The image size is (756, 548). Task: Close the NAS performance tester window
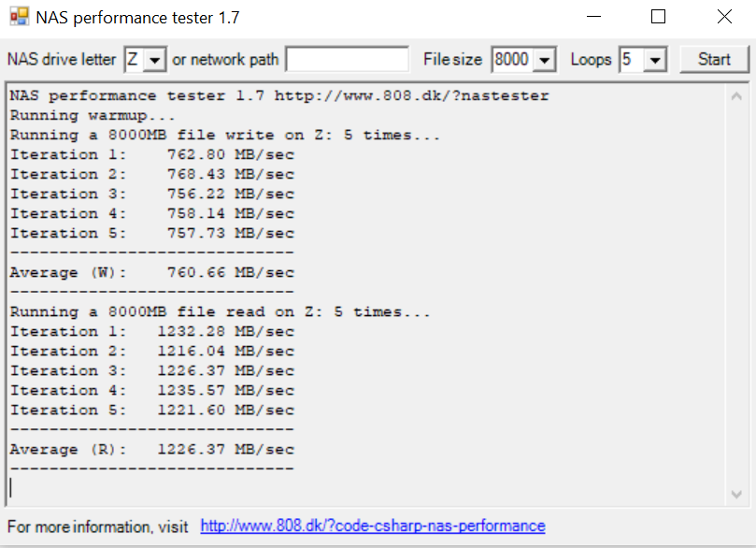point(724,17)
